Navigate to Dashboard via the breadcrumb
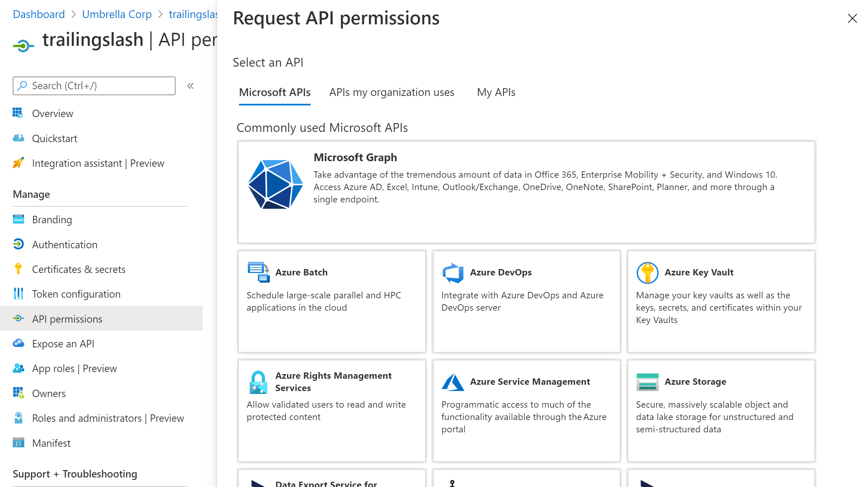The width and height of the screenshot is (868, 487). [x=39, y=14]
